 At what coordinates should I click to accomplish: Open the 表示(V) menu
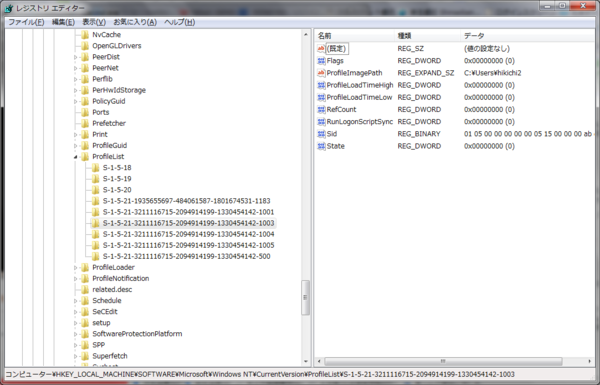[x=94, y=22]
